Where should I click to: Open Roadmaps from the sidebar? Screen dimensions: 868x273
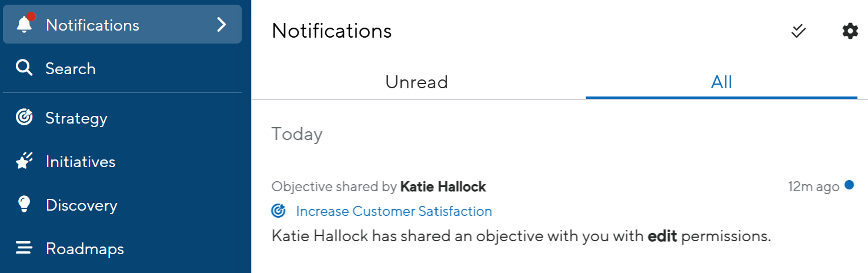pyautogui.click(x=85, y=249)
